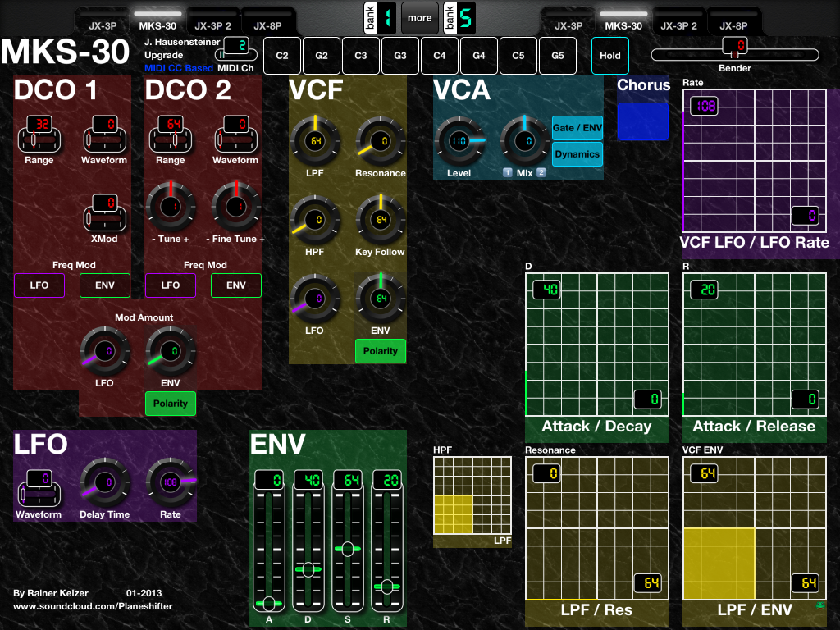
Task: Click the LFO Delay Time knob
Action: (x=105, y=482)
